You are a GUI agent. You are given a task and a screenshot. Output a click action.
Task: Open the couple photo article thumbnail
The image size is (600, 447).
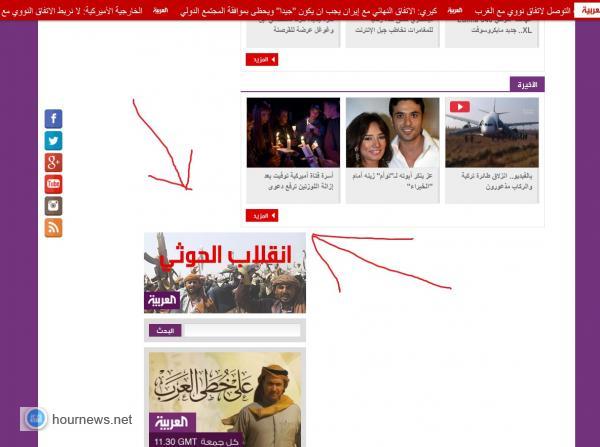coord(392,132)
